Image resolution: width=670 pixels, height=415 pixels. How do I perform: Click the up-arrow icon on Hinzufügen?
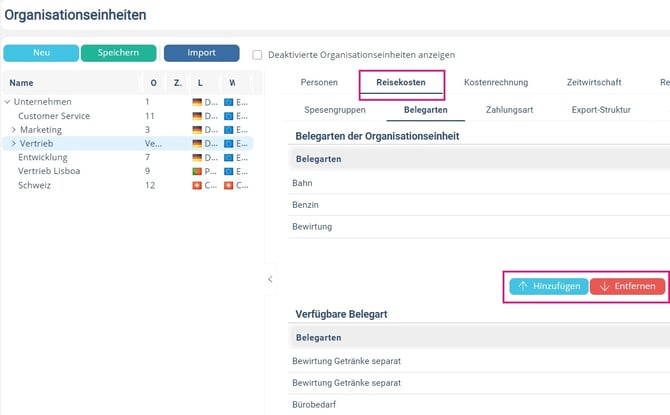tap(523, 286)
